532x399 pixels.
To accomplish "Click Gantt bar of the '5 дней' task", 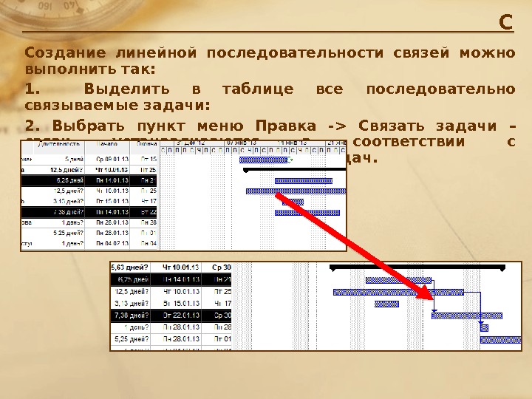I will point(263,160).
